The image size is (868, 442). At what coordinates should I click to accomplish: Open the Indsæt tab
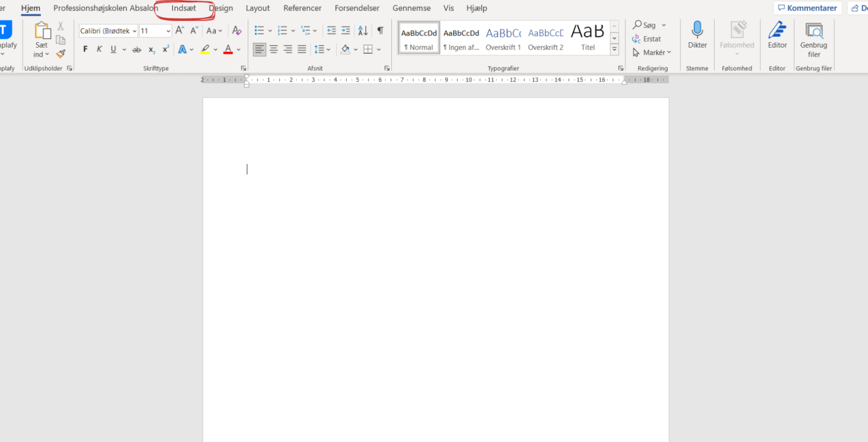tap(184, 9)
